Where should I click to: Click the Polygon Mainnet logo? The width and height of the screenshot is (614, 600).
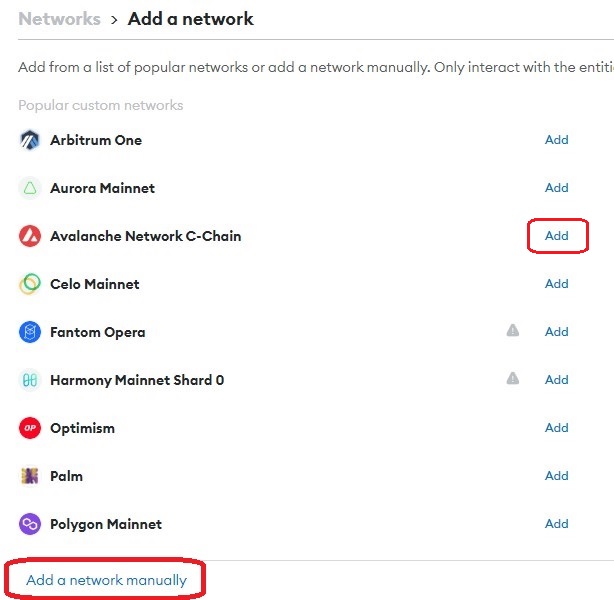[x=29, y=524]
